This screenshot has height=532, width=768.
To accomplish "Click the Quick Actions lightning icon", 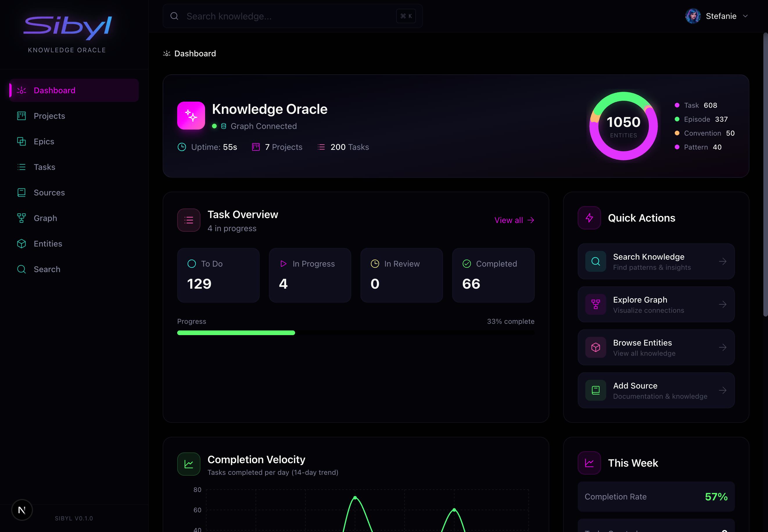I will point(589,218).
